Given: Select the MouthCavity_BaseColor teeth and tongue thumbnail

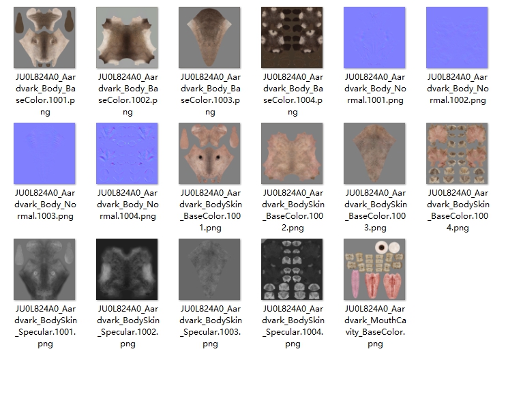Looking at the screenshot, I should [374, 269].
